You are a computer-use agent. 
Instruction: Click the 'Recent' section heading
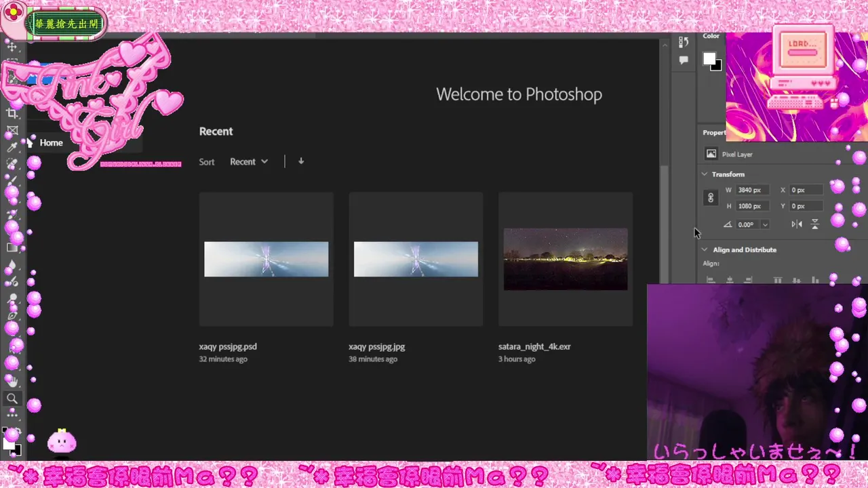tap(216, 131)
